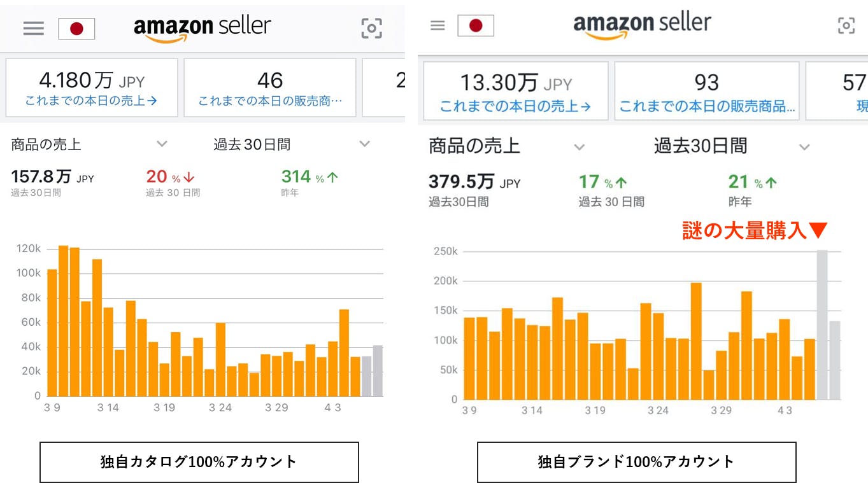
Task: Tap the Japan flag in left app
Action: 76,29
